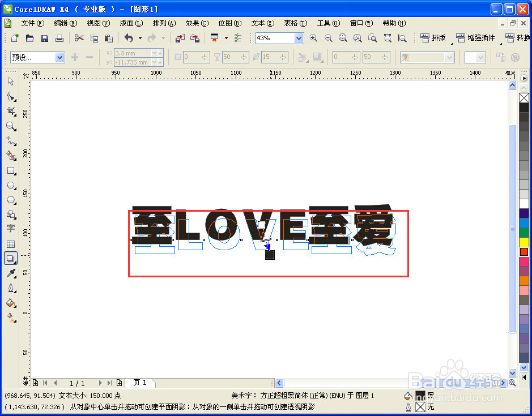Select the Pick tool
Image resolution: width=532 pixels, height=416 pixels.
(x=11, y=82)
